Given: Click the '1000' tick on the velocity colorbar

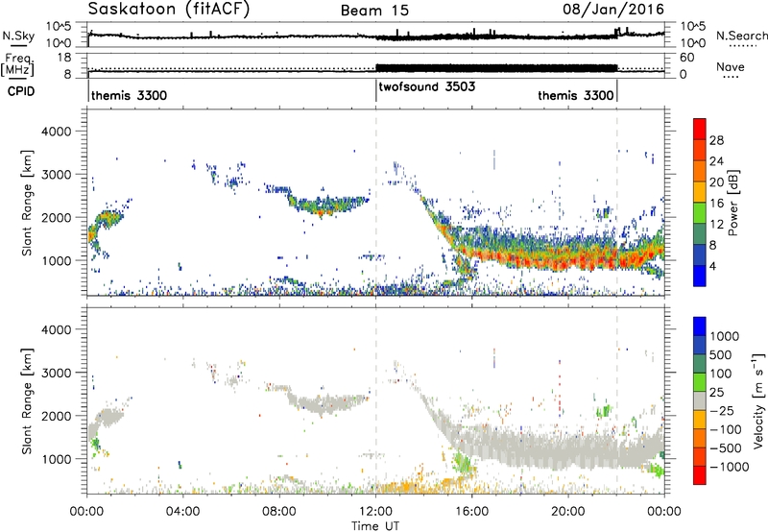Looking at the screenshot, I should (725, 336).
